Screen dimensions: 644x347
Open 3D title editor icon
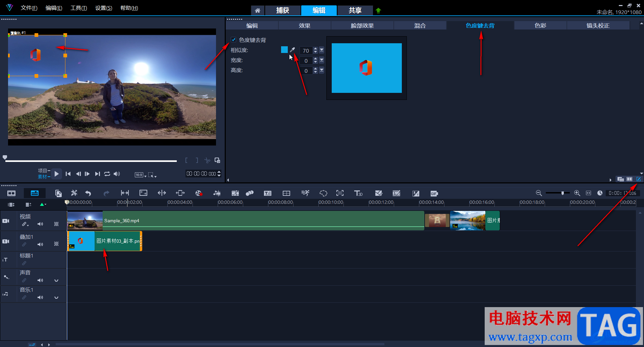pyautogui.click(x=358, y=193)
